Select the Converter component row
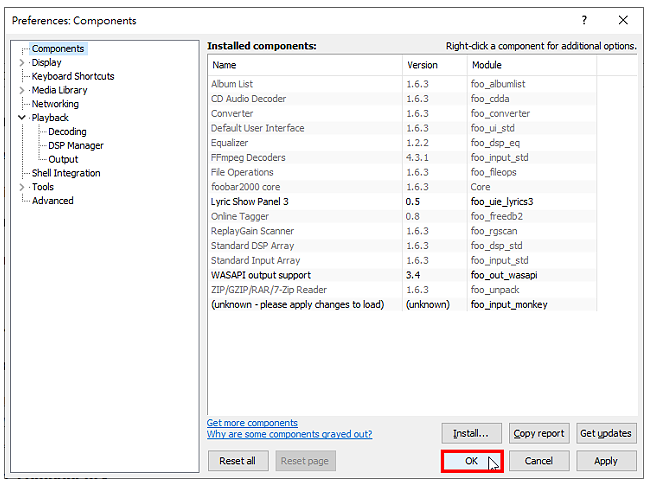 click(x=402, y=114)
